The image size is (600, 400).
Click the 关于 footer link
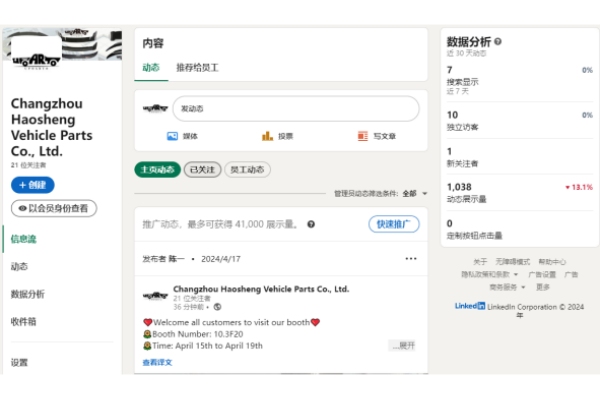point(480,262)
